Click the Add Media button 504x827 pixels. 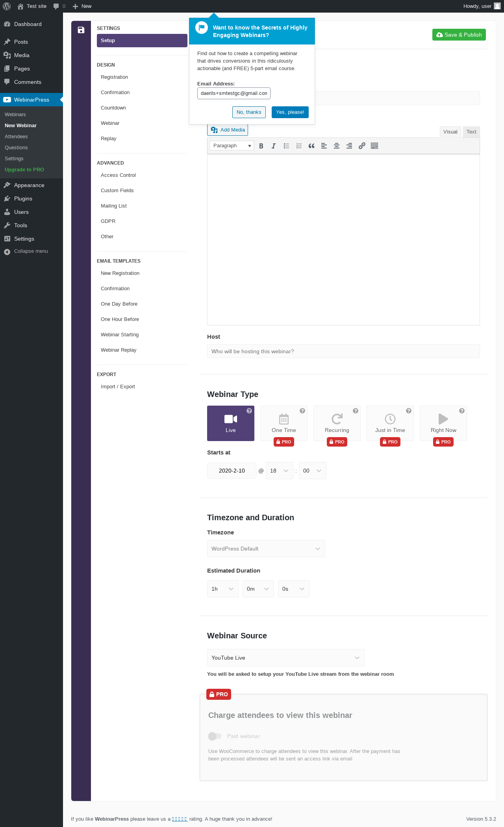pyautogui.click(x=228, y=130)
